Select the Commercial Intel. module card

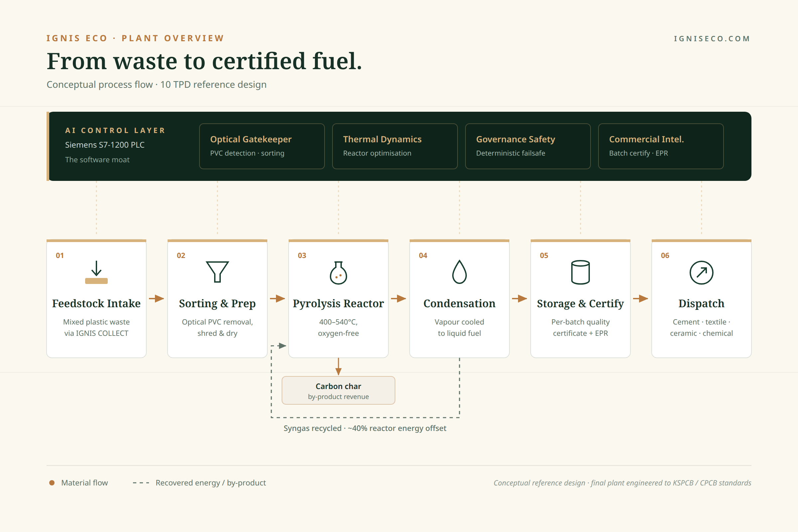[x=661, y=146]
